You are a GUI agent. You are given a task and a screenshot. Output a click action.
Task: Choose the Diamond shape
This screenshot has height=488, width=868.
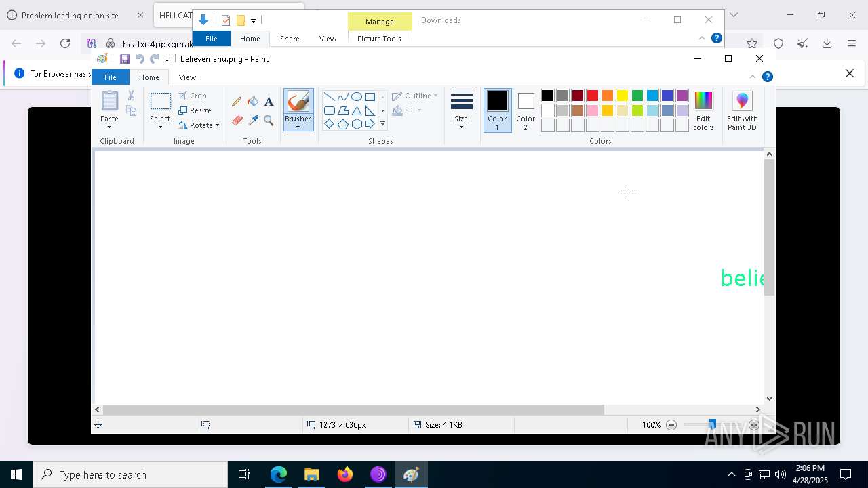329,124
